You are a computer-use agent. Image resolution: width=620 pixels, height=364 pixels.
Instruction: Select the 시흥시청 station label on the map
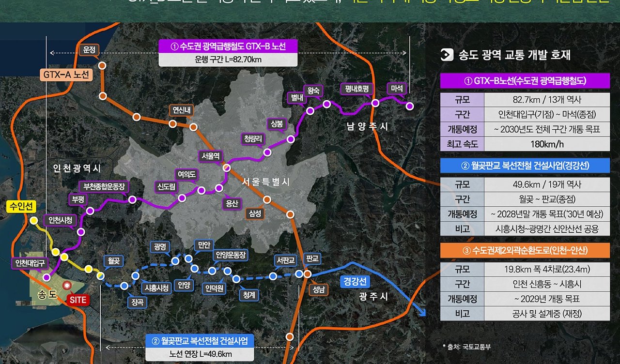coord(157,288)
